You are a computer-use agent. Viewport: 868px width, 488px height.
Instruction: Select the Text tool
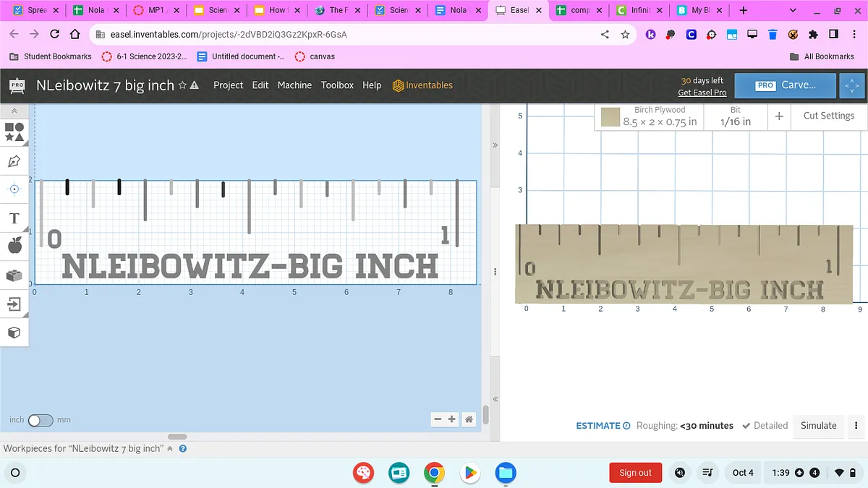14,218
